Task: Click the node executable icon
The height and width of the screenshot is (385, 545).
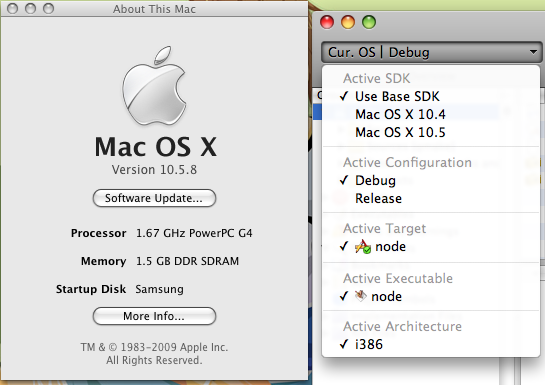Action: coord(361,296)
